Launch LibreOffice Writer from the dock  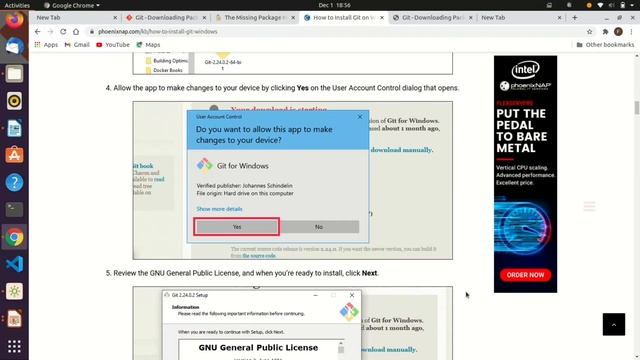click(14, 128)
